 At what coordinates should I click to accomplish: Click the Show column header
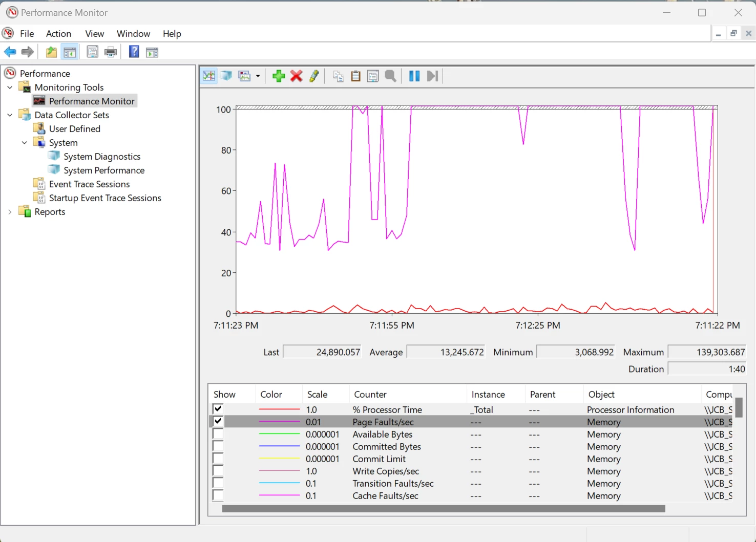click(x=232, y=395)
